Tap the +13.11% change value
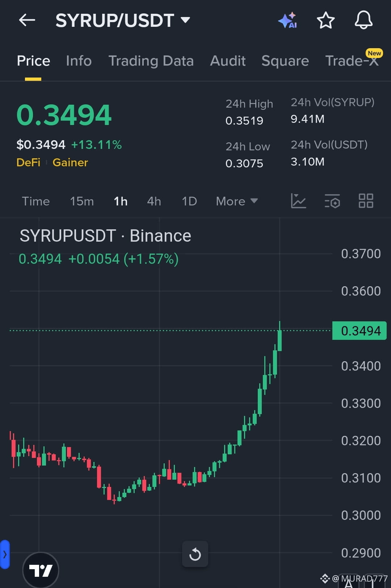 pyautogui.click(x=96, y=145)
